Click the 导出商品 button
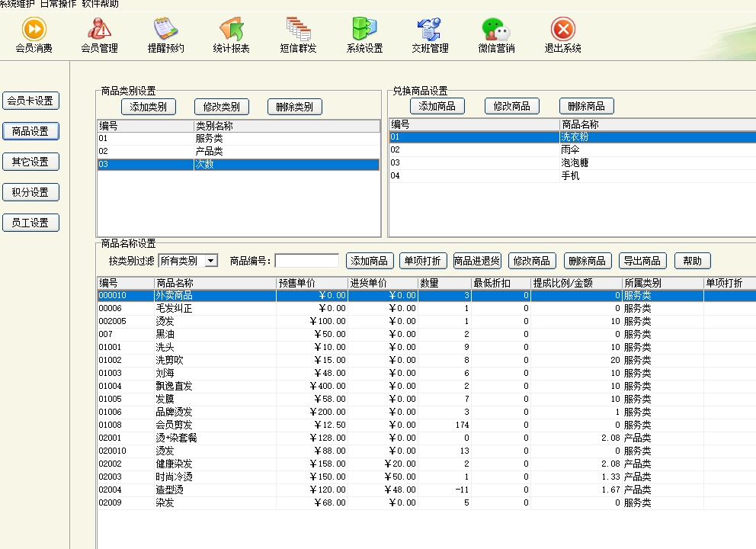 pos(642,261)
